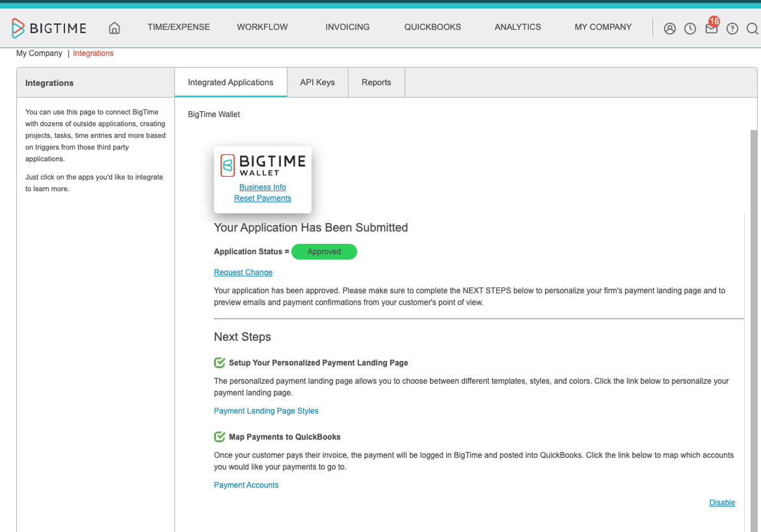Click My Company breadcrumb
The height and width of the screenshot is (532, 761).
pyautogui.click(x=39, y=53)
